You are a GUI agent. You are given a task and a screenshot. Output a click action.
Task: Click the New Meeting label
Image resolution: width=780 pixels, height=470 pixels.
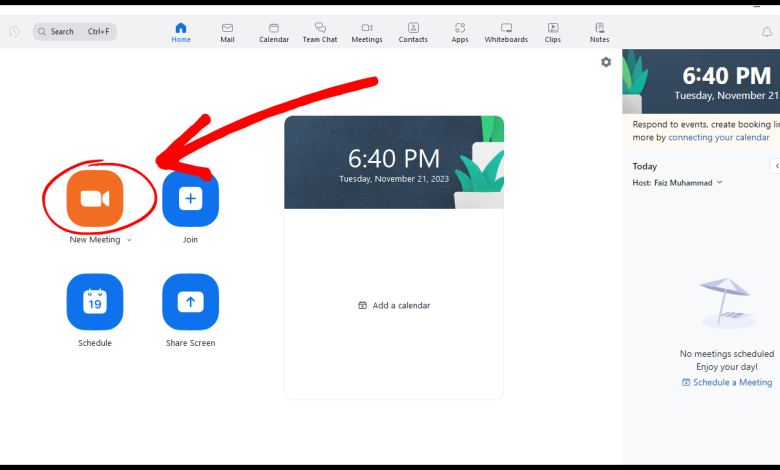(x=95, y=240)
